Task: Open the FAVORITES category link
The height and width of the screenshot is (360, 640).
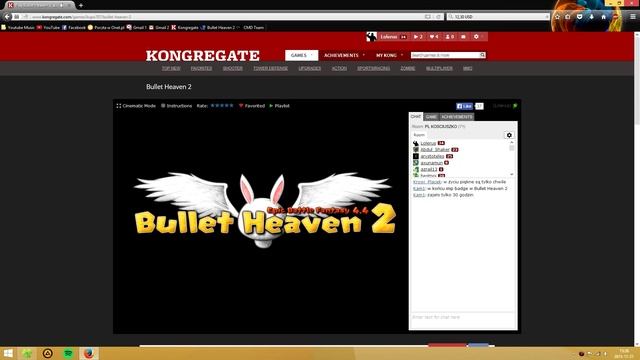Action: [201, 69]
